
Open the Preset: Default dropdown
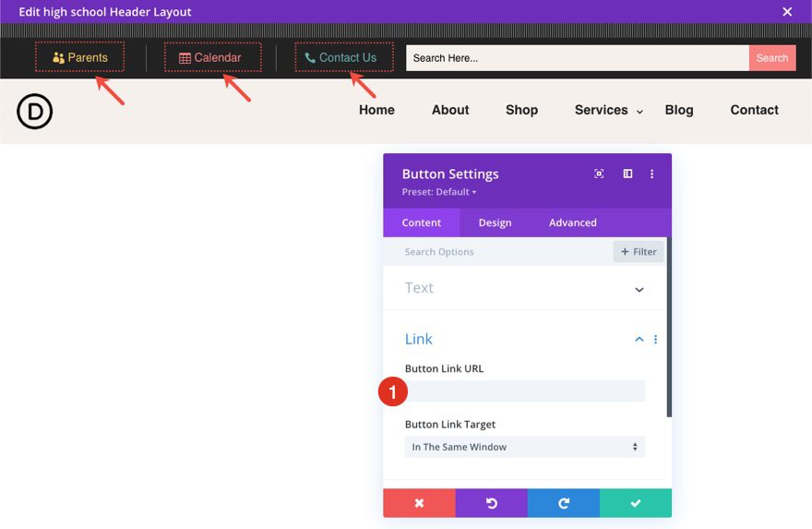tap(439, 192)
